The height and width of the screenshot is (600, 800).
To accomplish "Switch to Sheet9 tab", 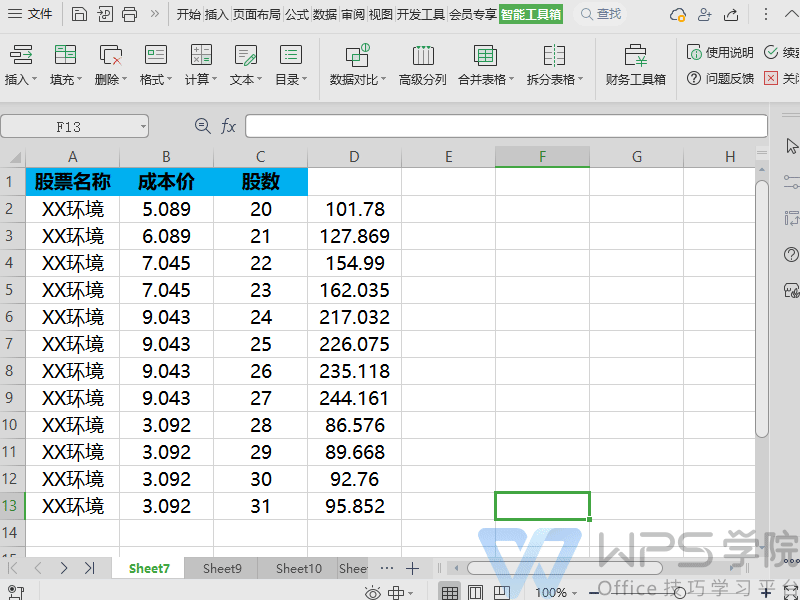I will pyautogui.click(x=222, y=568).
